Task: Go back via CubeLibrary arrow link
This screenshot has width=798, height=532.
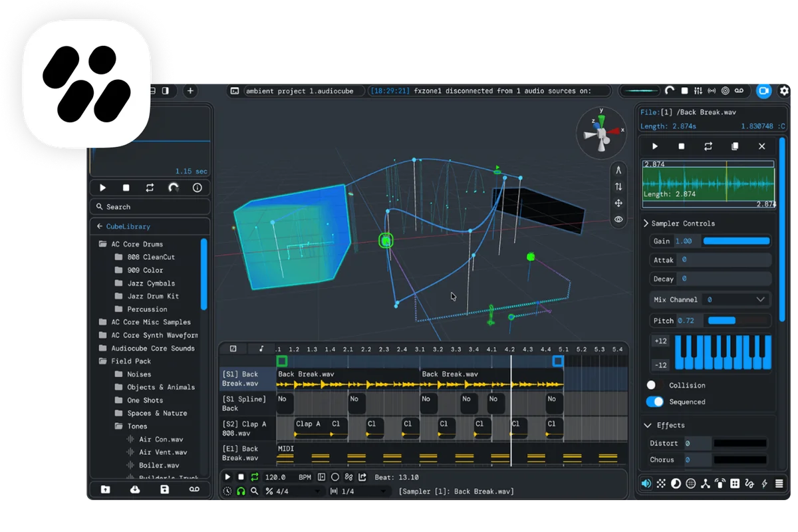Action: pos(123,226)
